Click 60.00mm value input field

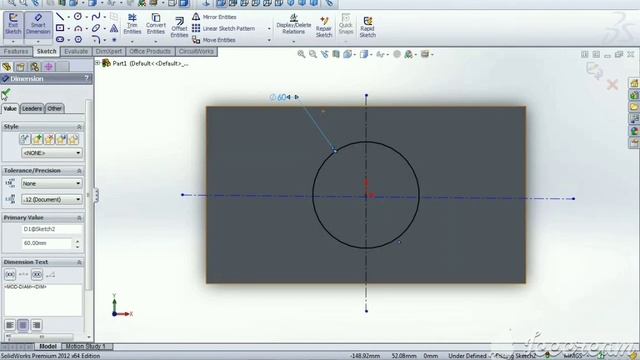[47, 244]
